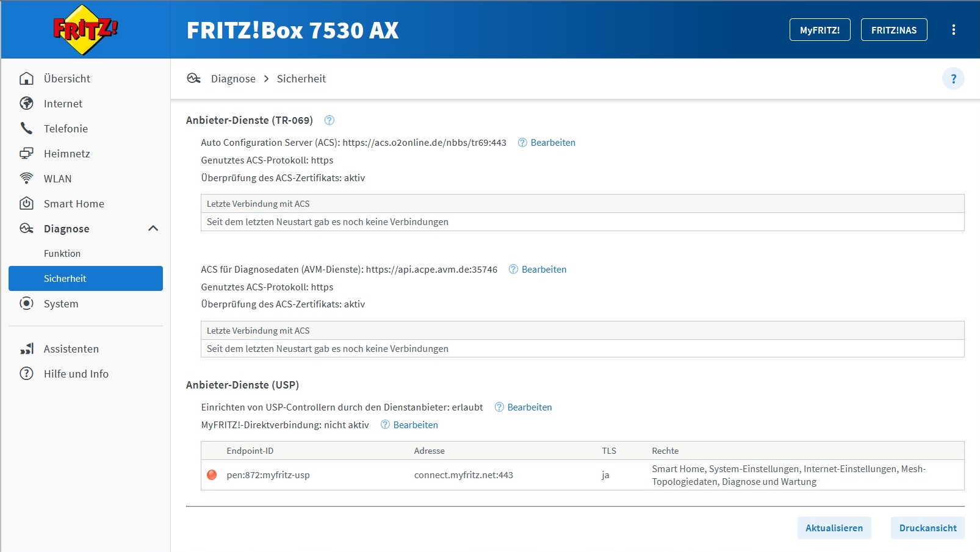The width and height of the screenshot is (980, 552).
Task: Click the page help question mark button
Action: [953, 79]
